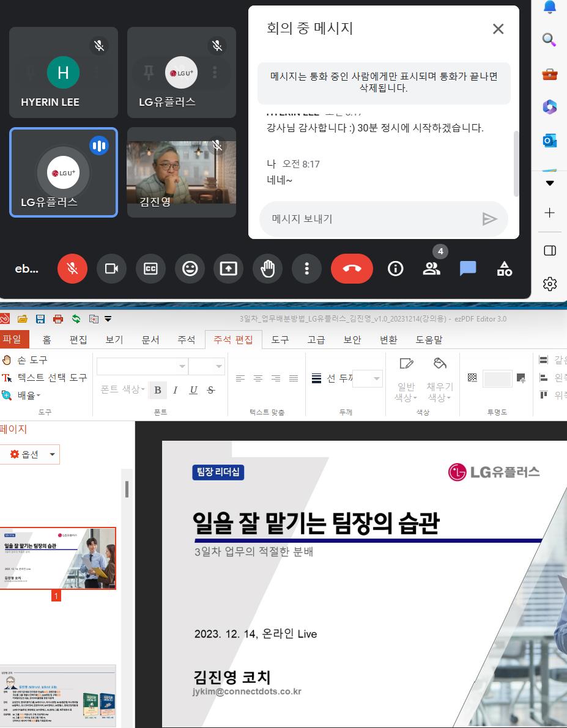Toggle strikethrough formatting
The width and height of the screenshot is (567, 728).
(x=210, y=390)
